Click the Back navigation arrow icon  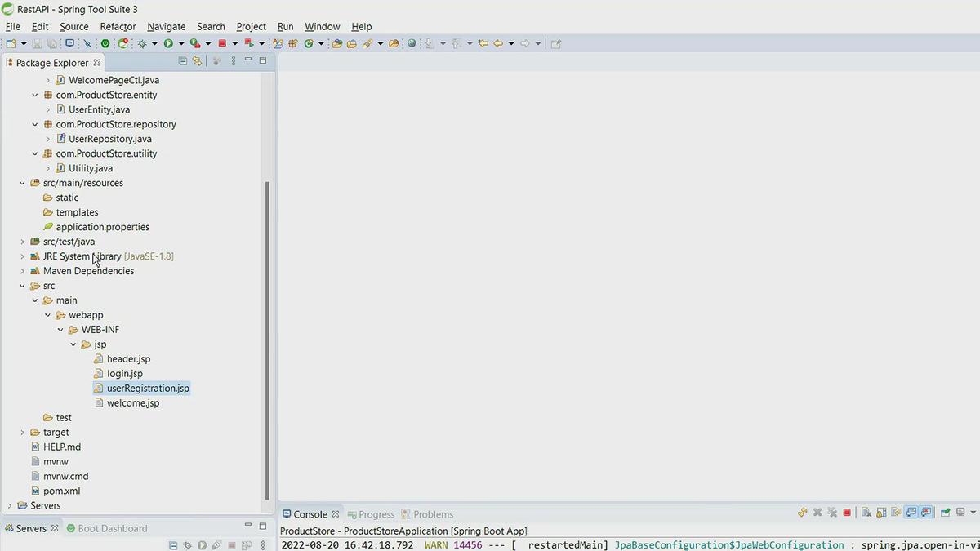click(498, 43)
